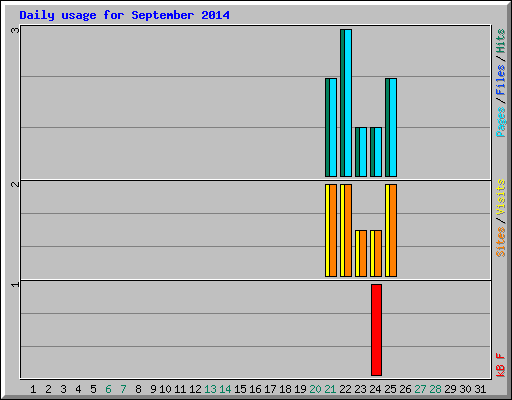The height and width of the screenshot is (400, 512).
Task: Click day label '30' on the x-axis
Action: coord(465,389)
